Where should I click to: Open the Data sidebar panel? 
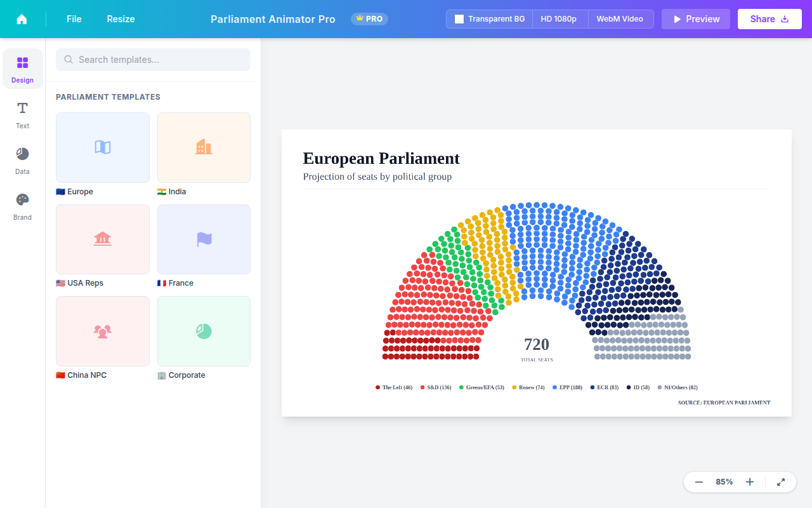[x=22, y=160]
